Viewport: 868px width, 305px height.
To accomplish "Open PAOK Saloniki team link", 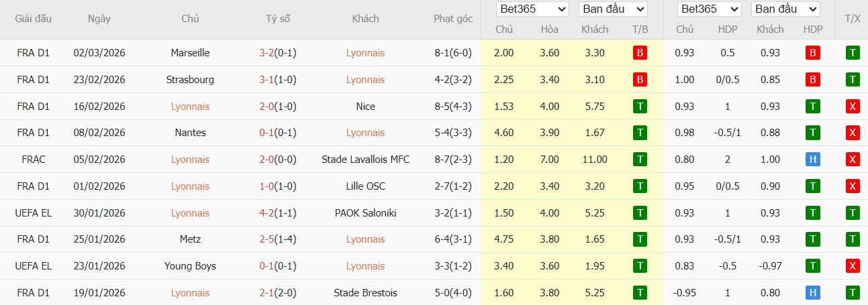I will (365, 213).
